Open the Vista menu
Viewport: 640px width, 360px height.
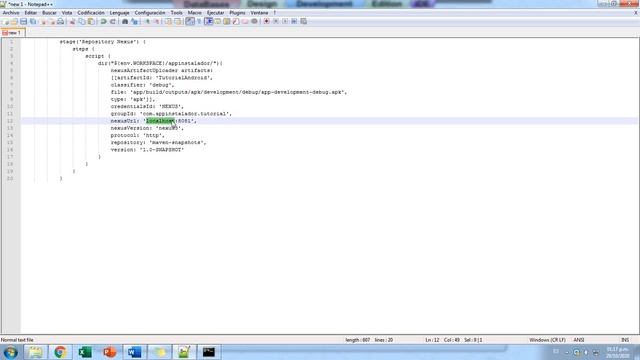click(x=67, y=13)
